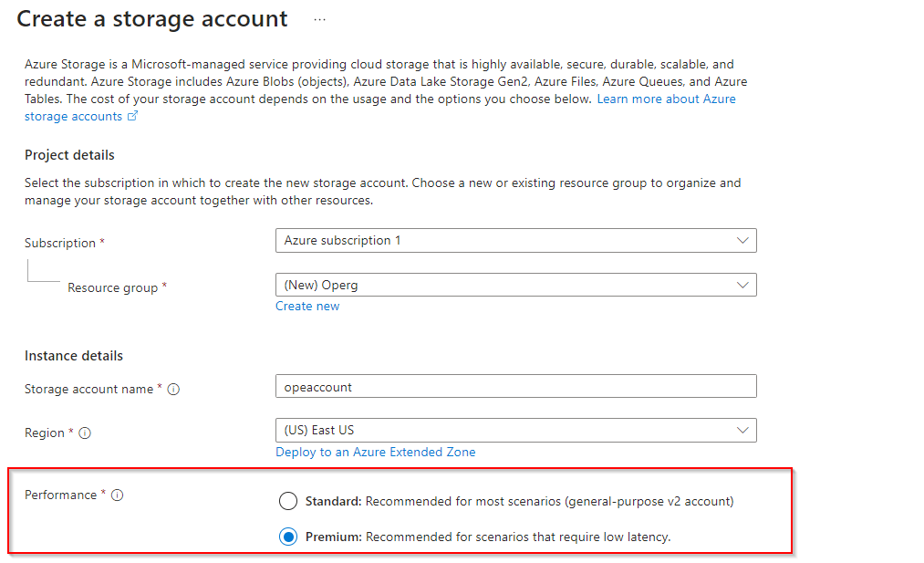Click the 'Resource group' field label
The image size is (924, 563).
[x=113, y=287]
